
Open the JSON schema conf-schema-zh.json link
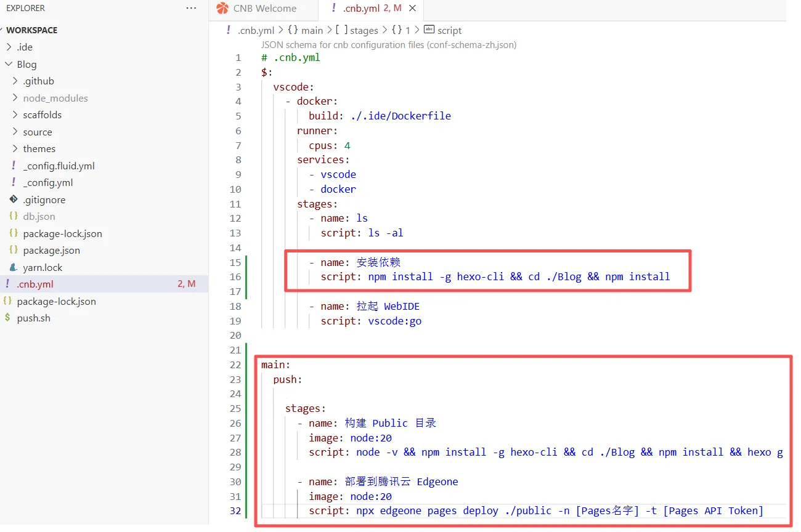tap(389, 44)
